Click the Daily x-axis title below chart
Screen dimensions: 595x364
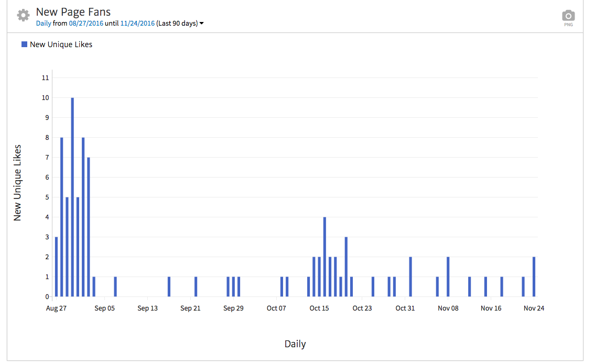295,344
